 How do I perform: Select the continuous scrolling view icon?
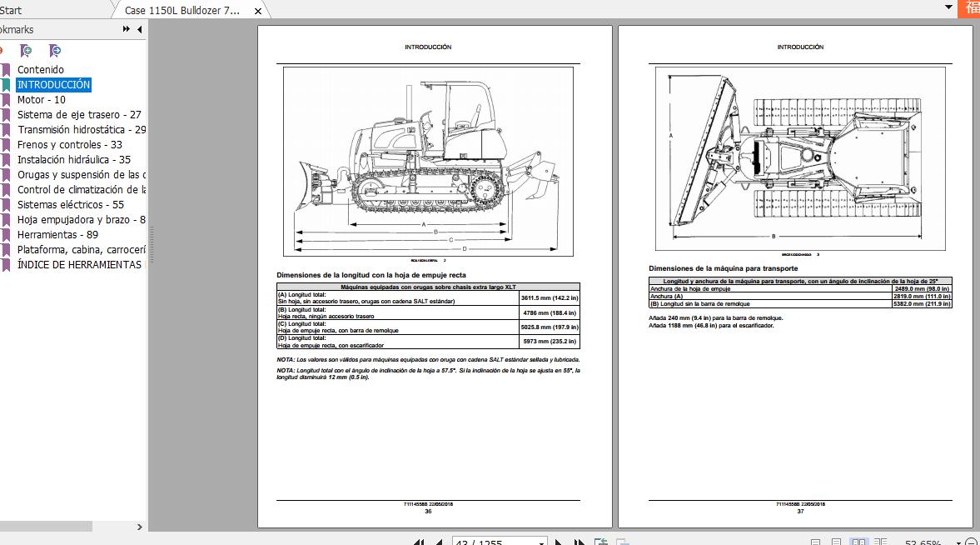(837, 541)
